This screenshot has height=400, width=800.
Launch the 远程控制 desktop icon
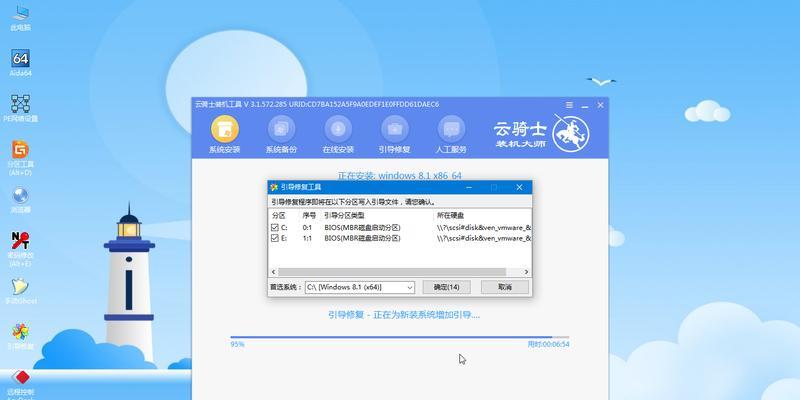[20, 384]
